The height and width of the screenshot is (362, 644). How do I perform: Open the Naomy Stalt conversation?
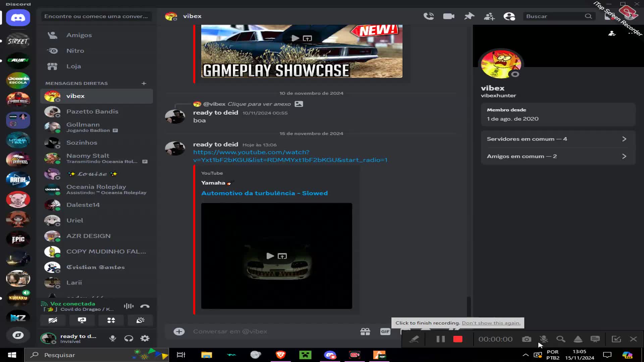97,158
